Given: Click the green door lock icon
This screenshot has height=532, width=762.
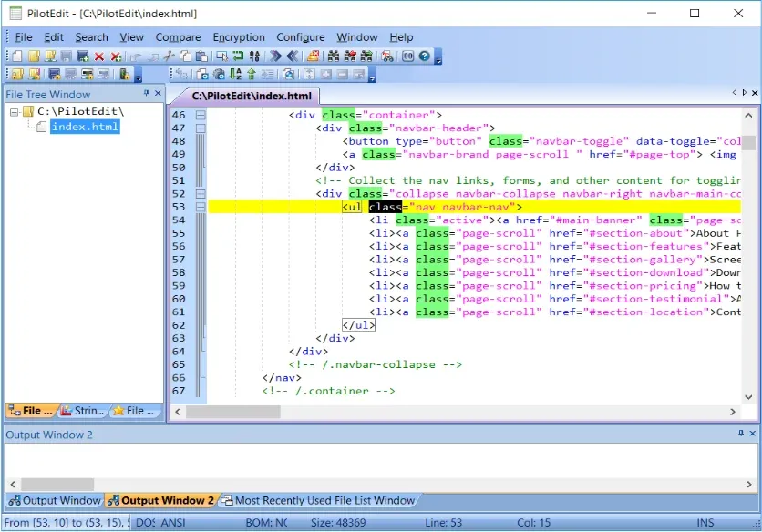Looking at the screenshot, I should point(124,75).
